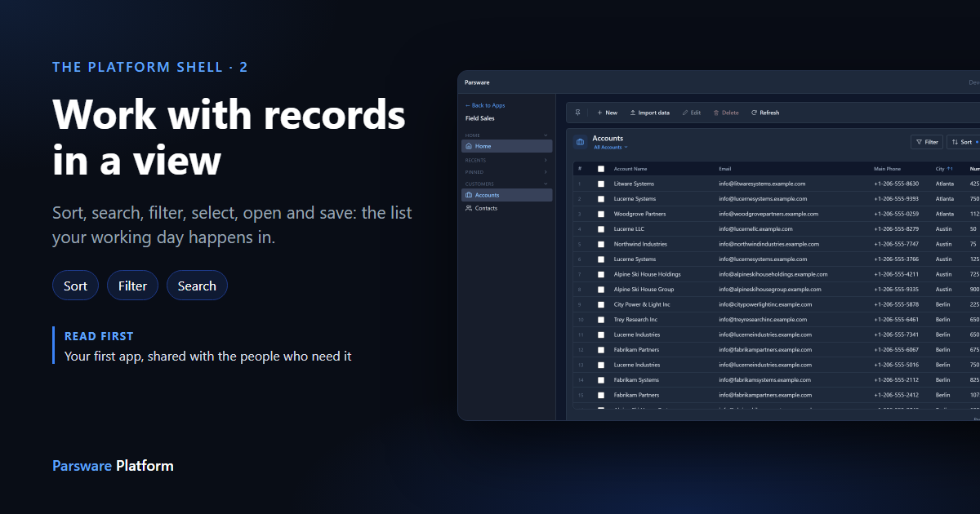
Task: Click the New record button
Action: (607, 113)
